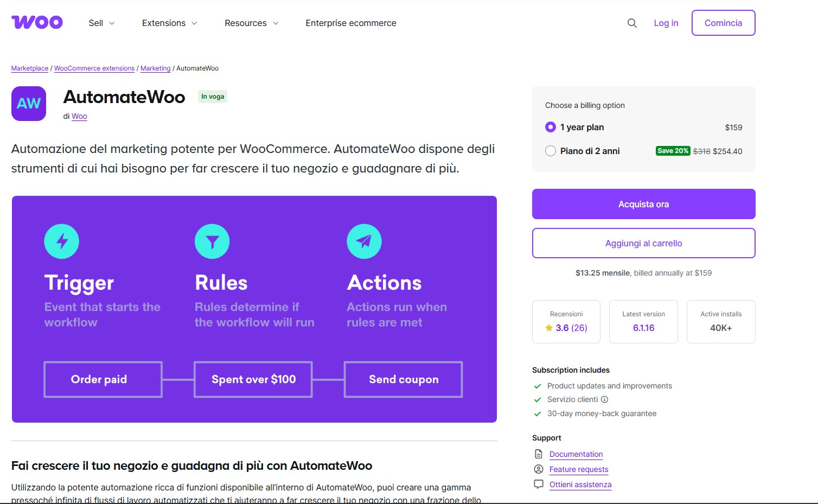The width and height of the screenshot is (818, 504).
Task: Select the 1 year plan radio button
Action: click(551, 127)
